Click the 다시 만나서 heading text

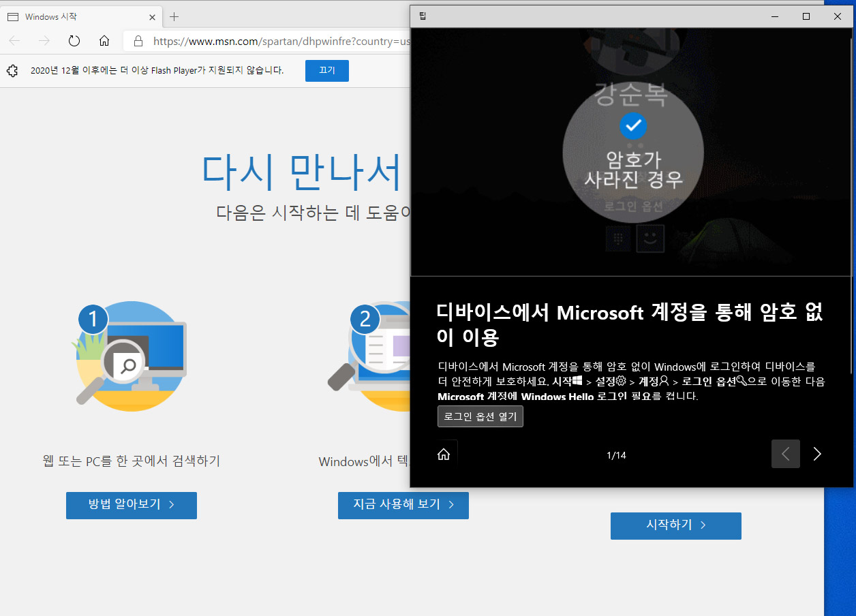point(302,172)
